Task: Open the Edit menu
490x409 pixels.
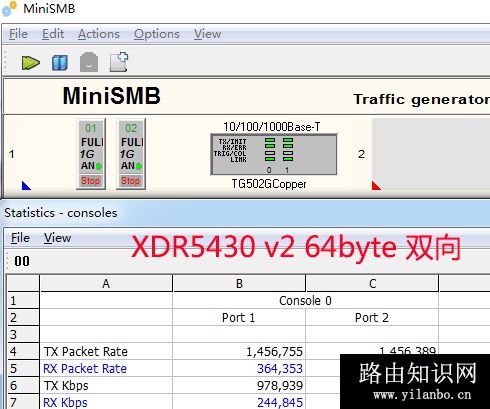Action: [53, 34]
